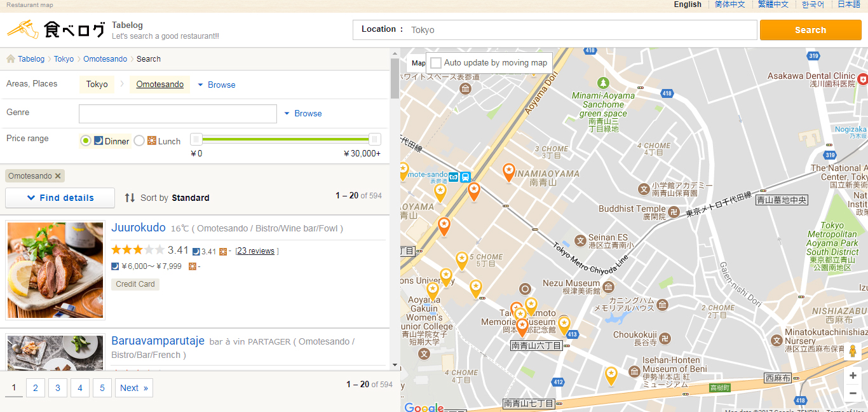Select the Lunch price option
Screen dimensions: 868x412
tap(139, 141)
